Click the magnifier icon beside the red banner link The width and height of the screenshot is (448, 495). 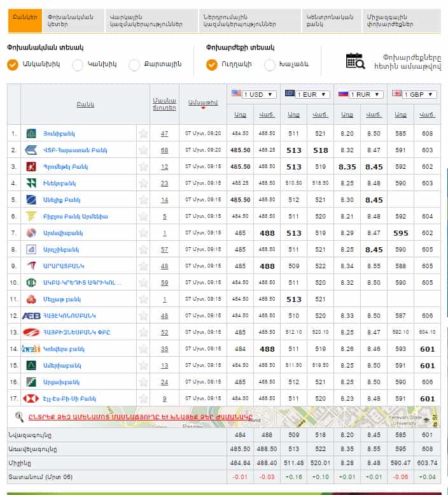coord(20,417)
